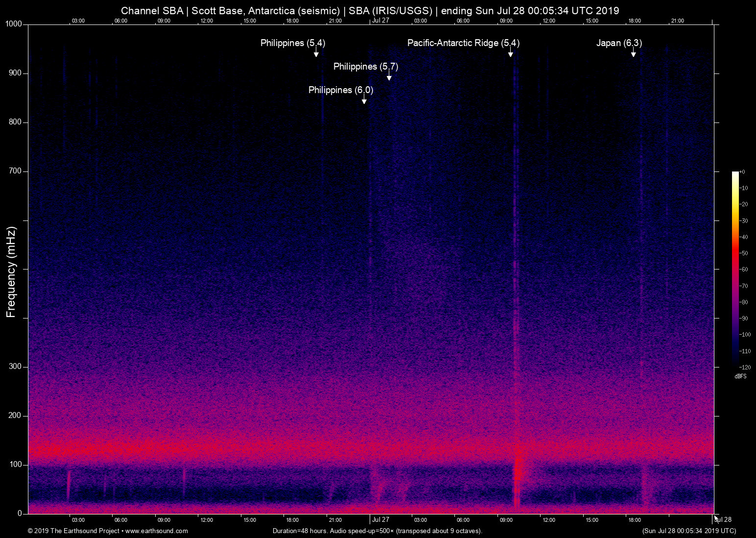Click the arrow under Philippines (5.4)
756x538 pixels.
316,53
